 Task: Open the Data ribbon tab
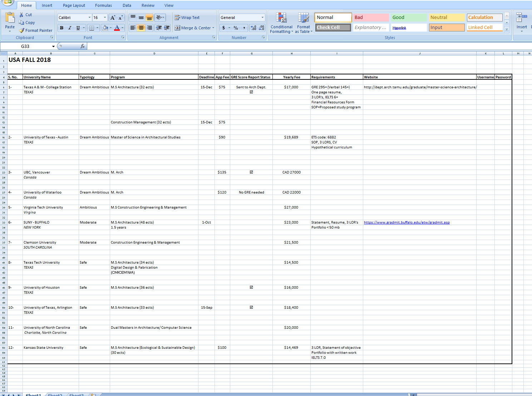[127, 5]
